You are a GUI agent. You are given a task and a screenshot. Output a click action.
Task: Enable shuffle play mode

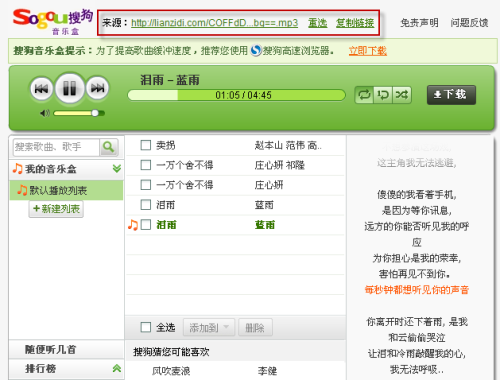402,95
